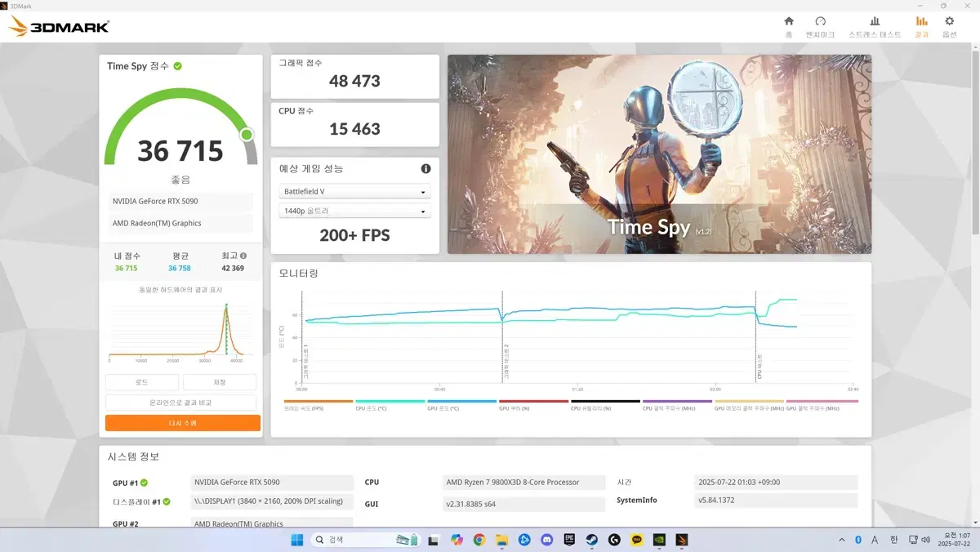Click the SystemInfo v5.84.1372 value
980x552 pixels.
pyautogui.click(x=776, y=501)
